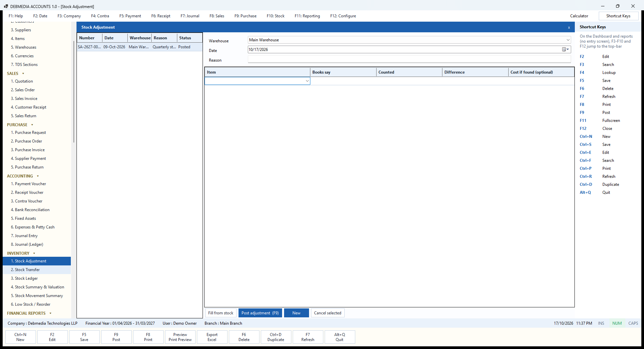Click the Number column header
This screenshot has width=644, height=349.
(x=89, y=38)
